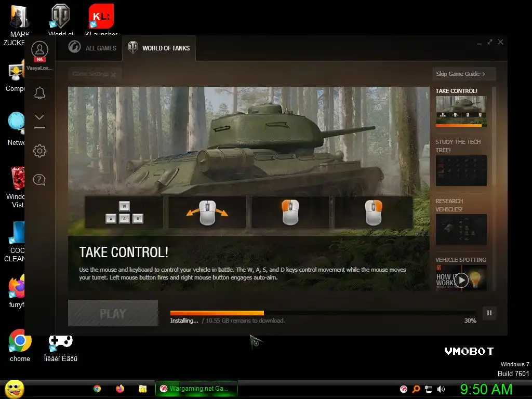This screenshot has height=399, width=532.
Task: Click Skip Game Guide link
Action: [464, 74]
